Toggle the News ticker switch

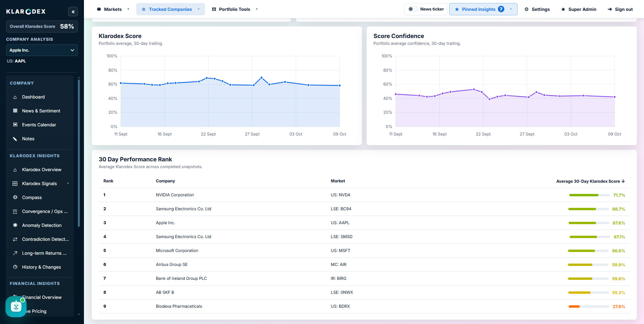[413, 9]
